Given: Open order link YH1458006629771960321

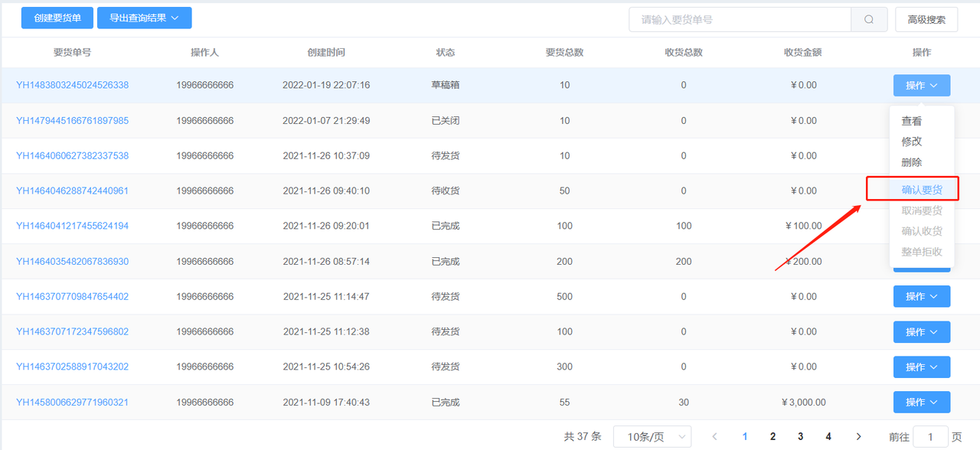Looking at the screenshot, I should 72,402.
